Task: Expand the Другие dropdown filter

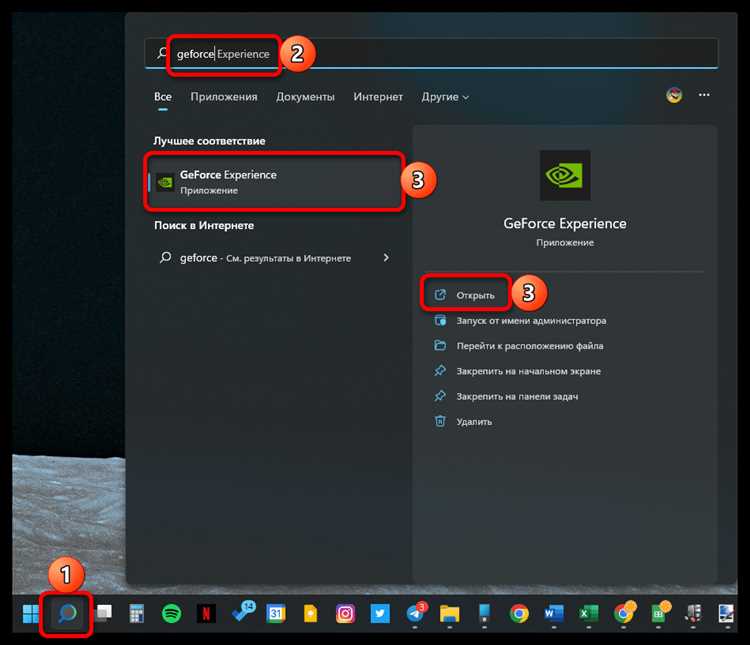Action: [445, 97]
